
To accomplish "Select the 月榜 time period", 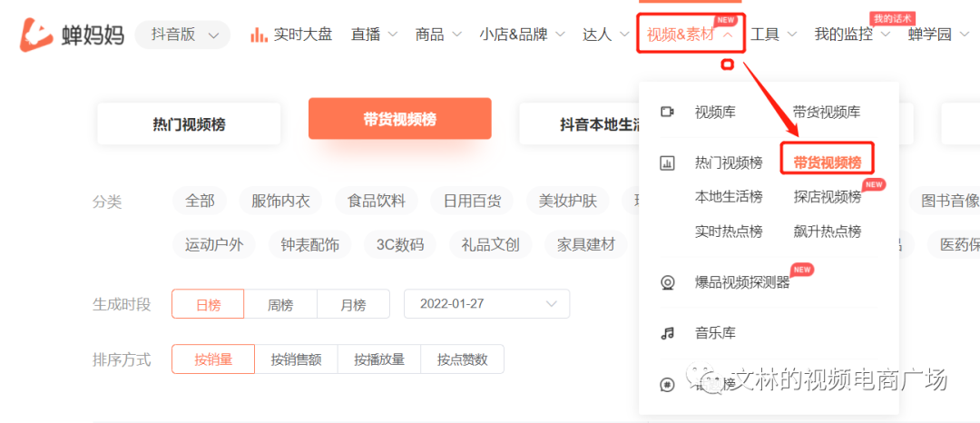I will click(353, 304).
